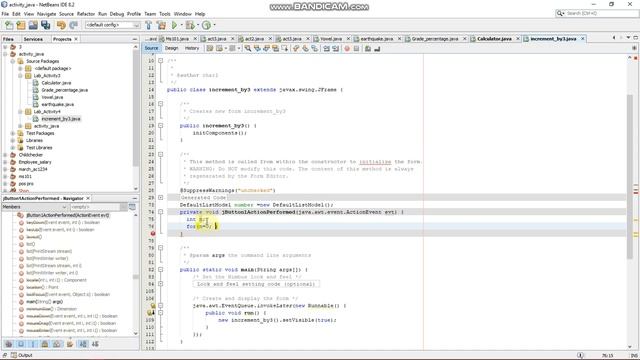Click the Save All toolbar icon

click(x=45, y=25)
